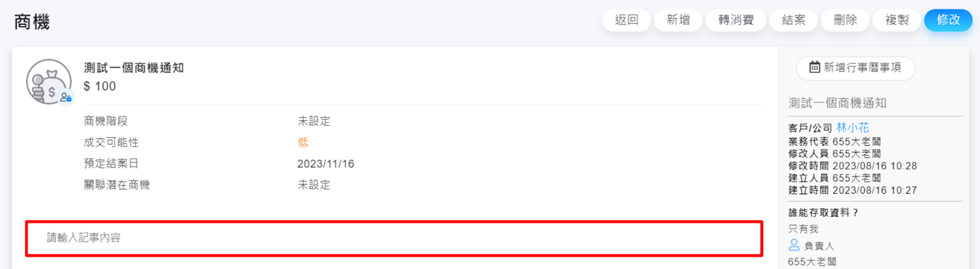Click the 測試一個商機通知 title beside the avatar
Screen dimensions: 980x269
pos(134,68)
